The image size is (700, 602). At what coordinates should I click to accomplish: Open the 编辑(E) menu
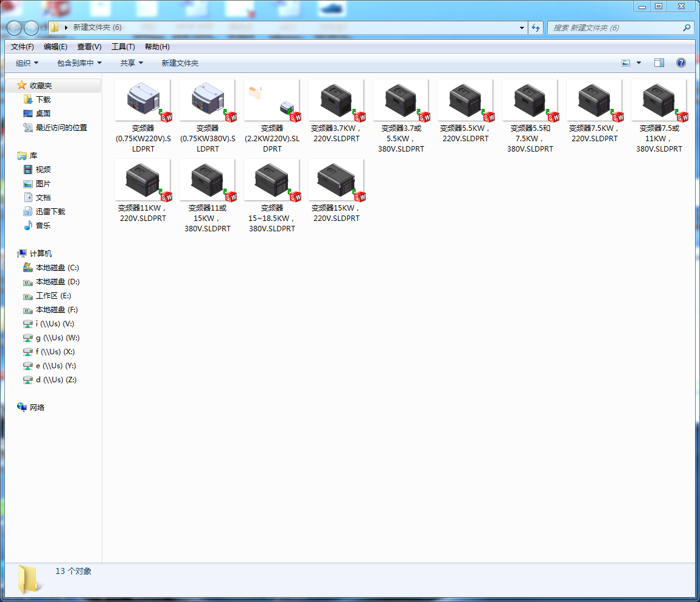coord(55,47)
